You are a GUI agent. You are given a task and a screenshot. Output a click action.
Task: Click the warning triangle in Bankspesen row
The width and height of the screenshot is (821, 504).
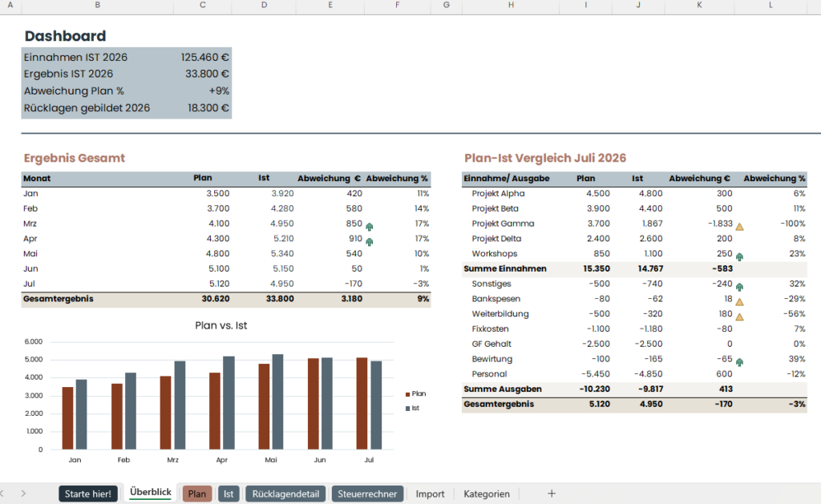[x=739, y=302]
